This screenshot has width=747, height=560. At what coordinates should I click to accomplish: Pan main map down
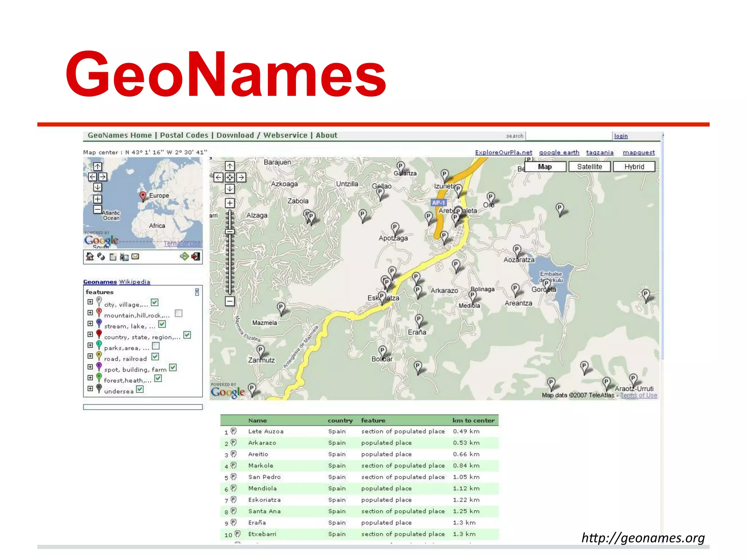pyautogui.click(x=230, y=189)
